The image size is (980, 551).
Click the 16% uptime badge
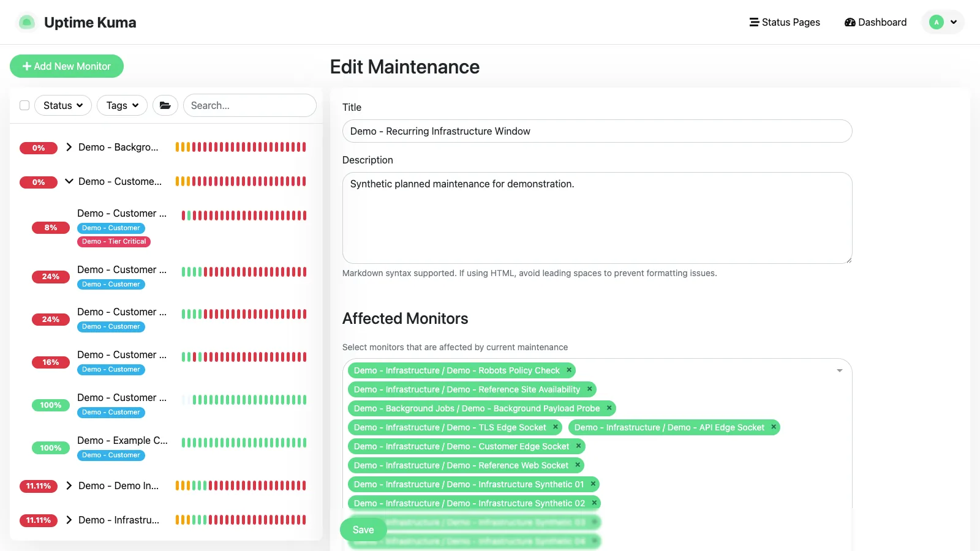pyautogui.click(x=51, y=362)
